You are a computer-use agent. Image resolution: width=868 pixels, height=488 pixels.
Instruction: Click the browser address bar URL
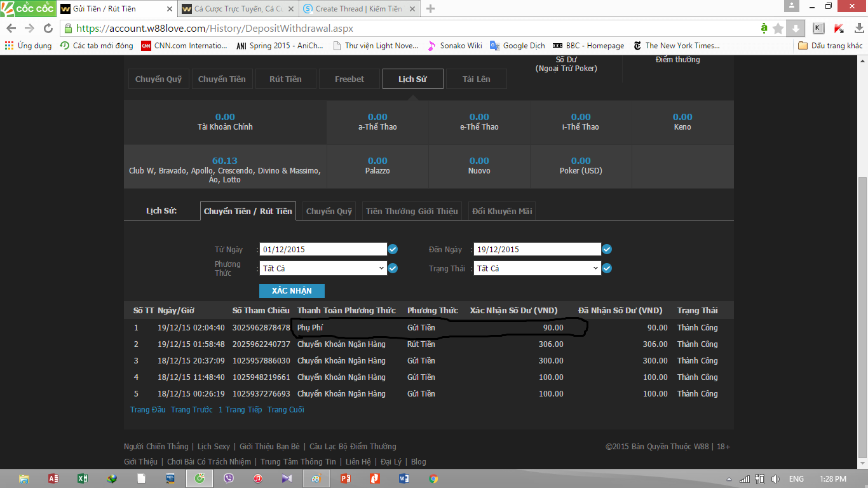tap(215, 29)
